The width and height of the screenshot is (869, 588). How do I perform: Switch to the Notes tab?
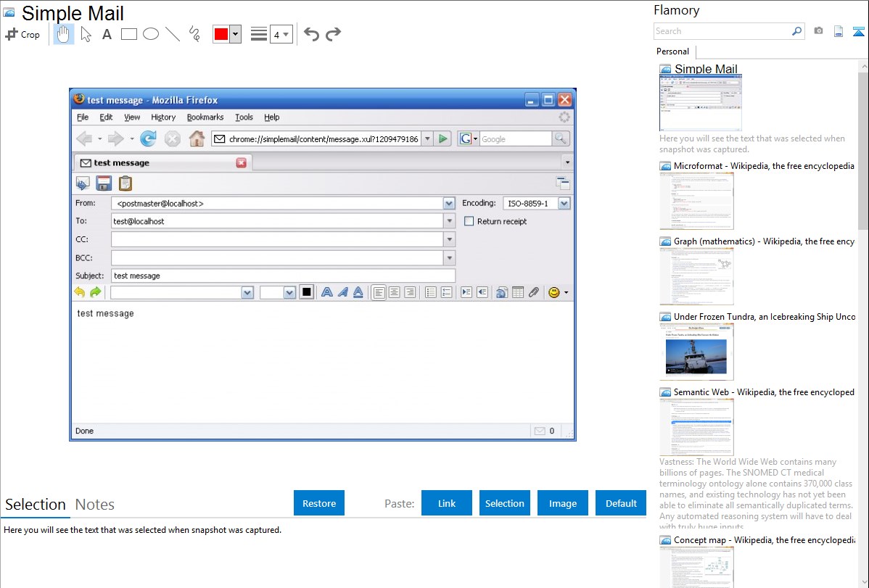pos(94,505)
